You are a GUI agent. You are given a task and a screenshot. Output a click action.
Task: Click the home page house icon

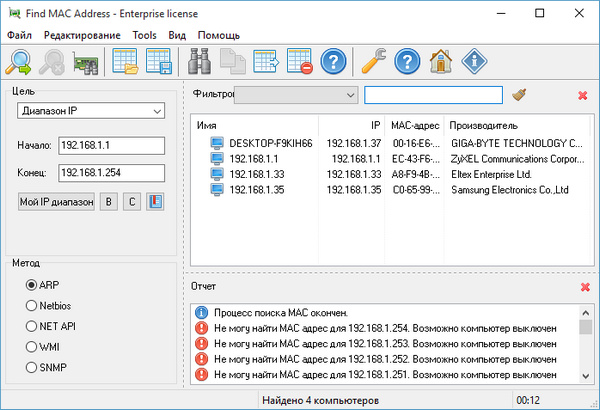coord(438,62)
